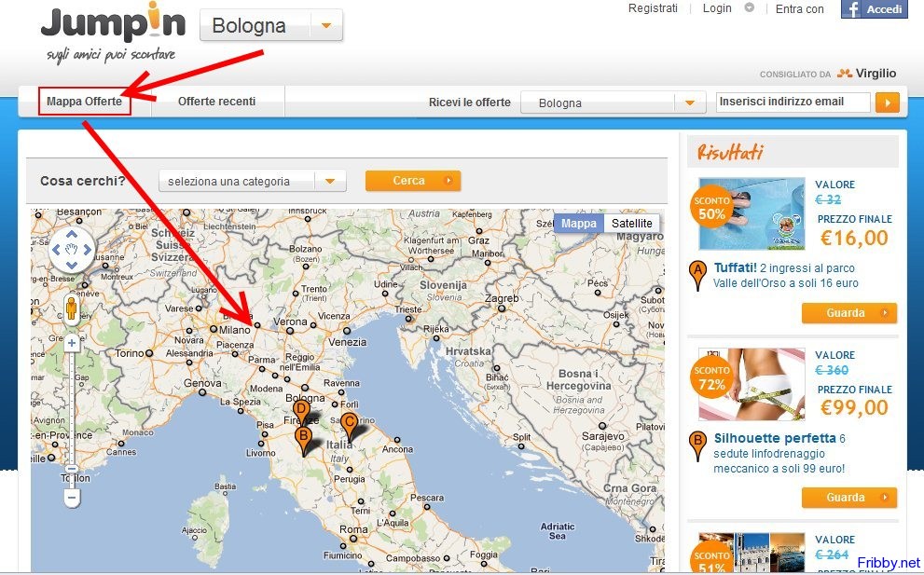Open the Offerte recenti tab
Image resolution: width=924 pixels, height=575 pixels.
coord(216,102)
